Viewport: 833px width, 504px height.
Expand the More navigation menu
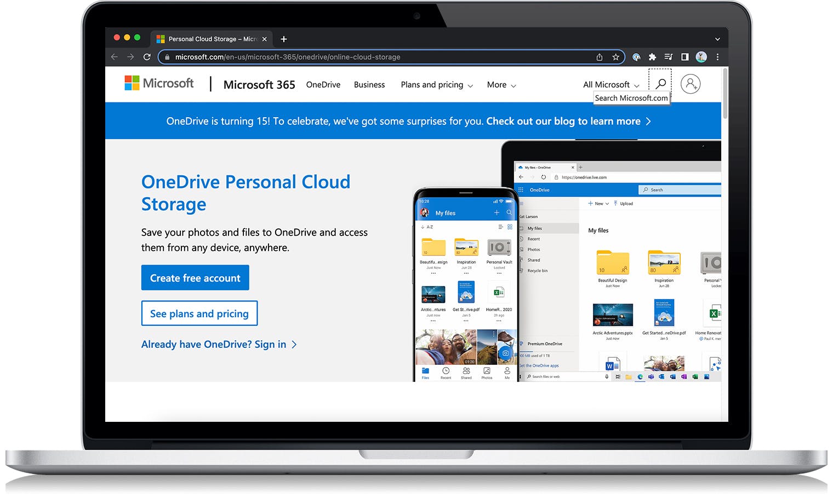501,85
